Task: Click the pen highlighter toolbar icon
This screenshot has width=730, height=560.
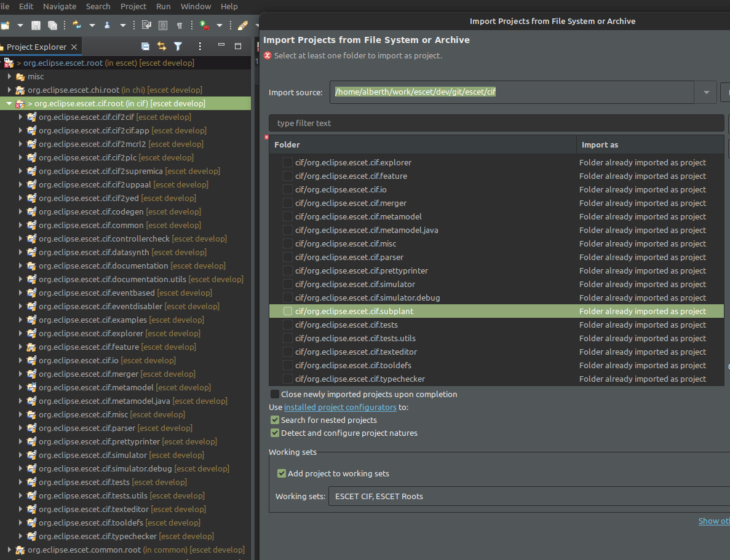Action: pos(242,25)
